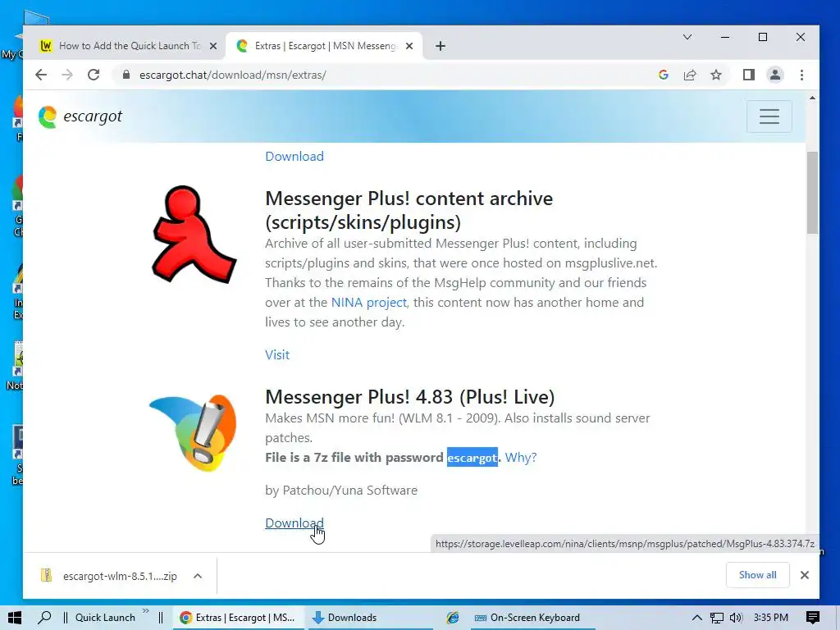Download Messenger Plus! 4.83
The image size is (840, 630).
tap(294, 523)
